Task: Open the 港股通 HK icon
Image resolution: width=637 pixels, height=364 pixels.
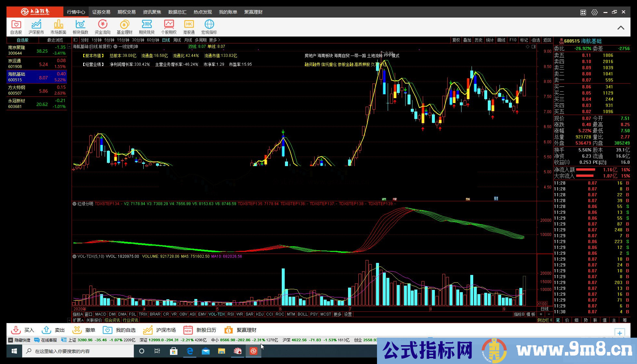Action: [189, 27]
